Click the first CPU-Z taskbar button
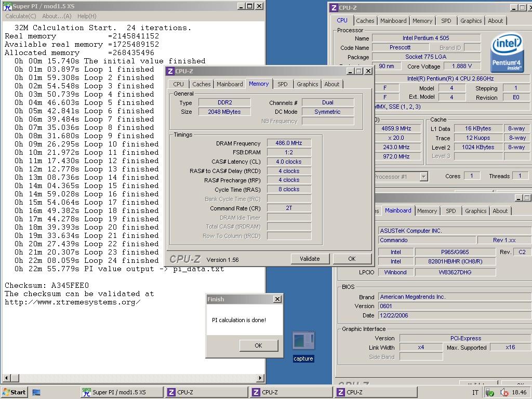 coord(207,392)
